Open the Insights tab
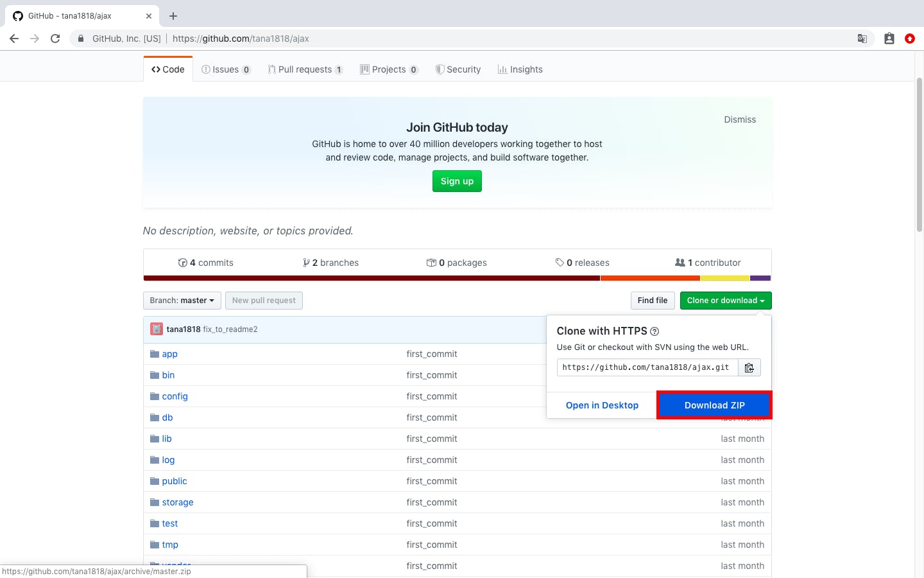 (x=520, y=69)
